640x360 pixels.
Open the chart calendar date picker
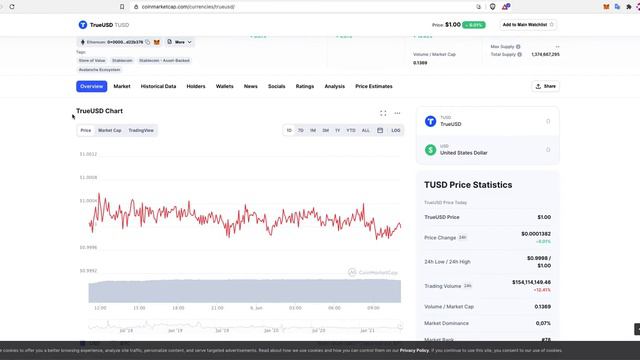380,131
